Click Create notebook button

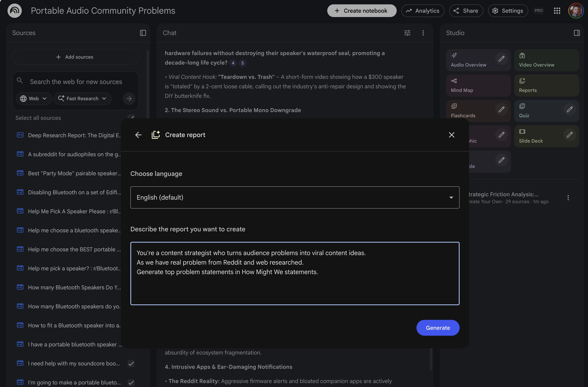[362, 11]
